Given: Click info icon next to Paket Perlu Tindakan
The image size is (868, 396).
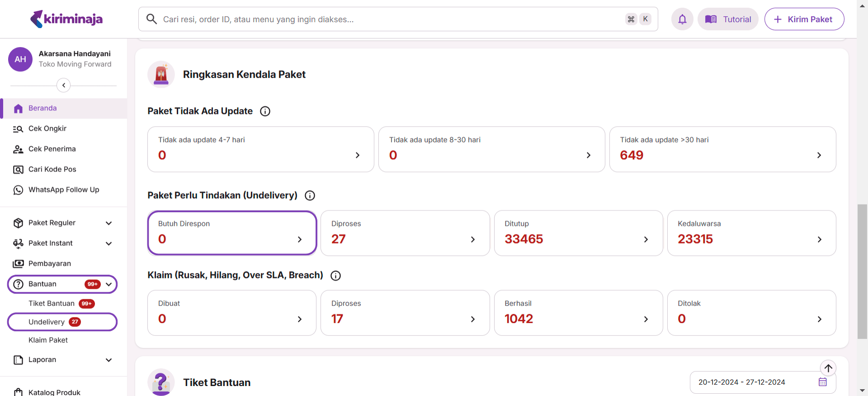Looking at the screenshot, I should [310, 196].
